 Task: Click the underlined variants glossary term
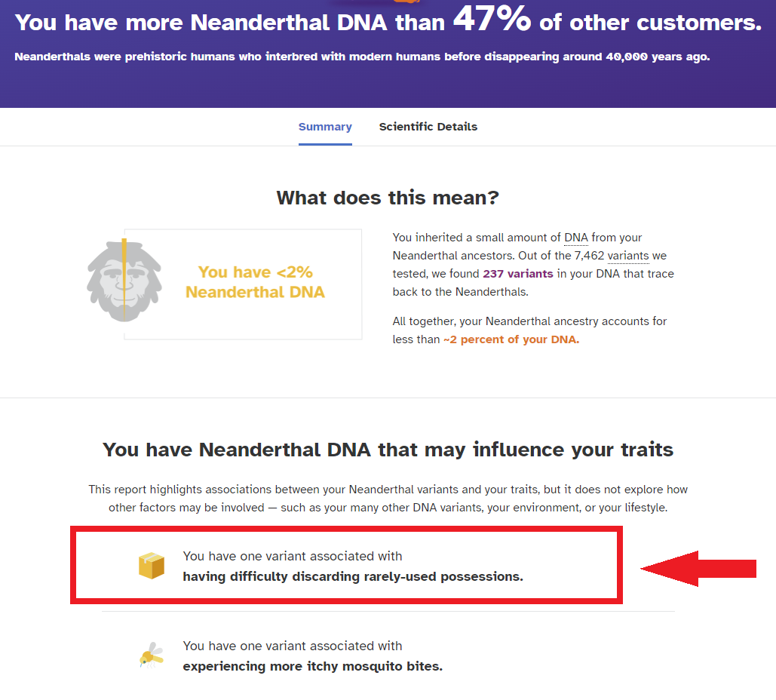click(628, 256)
